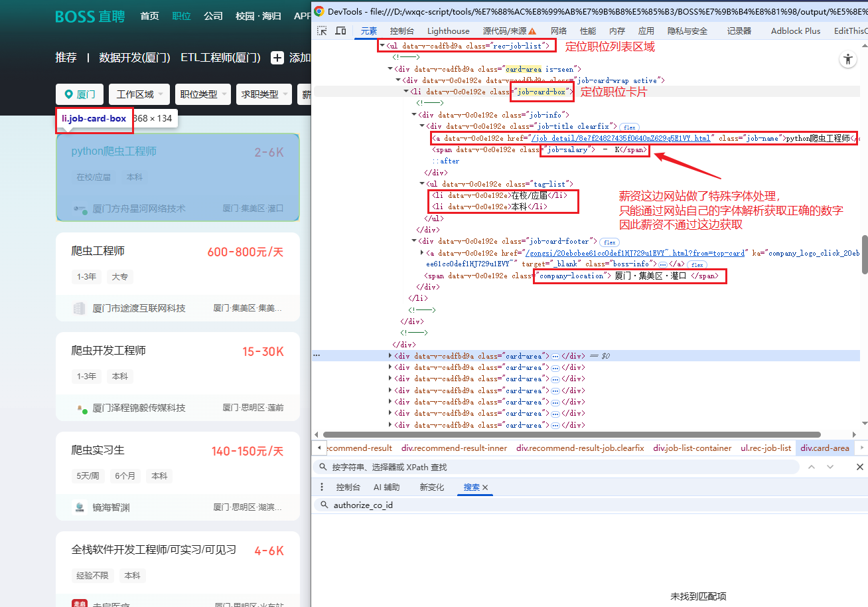Click the warning icon on 源代码/来源 tab
Viewport: 868px width, 607px height.
click(532, 31)
